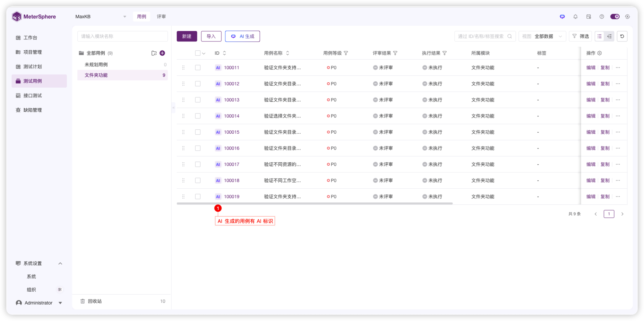Focus the ID/名称/标签 search field
Image resolution: width=644 pixels, height=321 pixels.
coord(485,36)
